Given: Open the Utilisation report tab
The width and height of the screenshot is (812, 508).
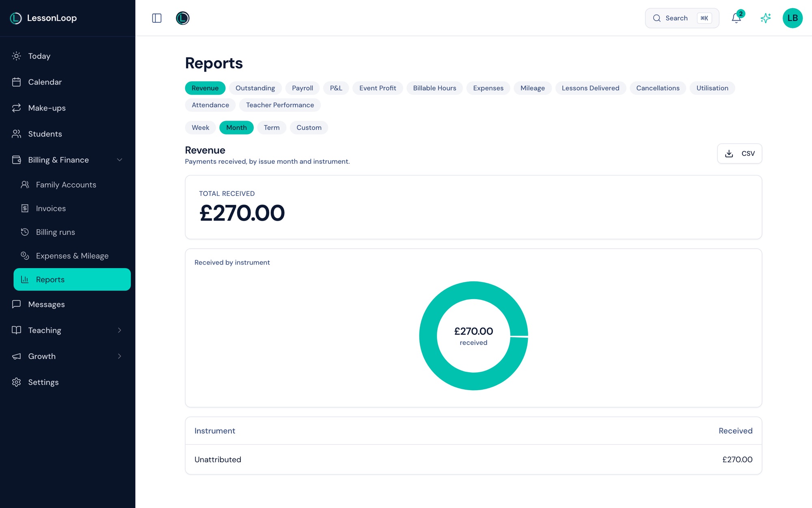Looking at the screenshot, I should (712, 88).
